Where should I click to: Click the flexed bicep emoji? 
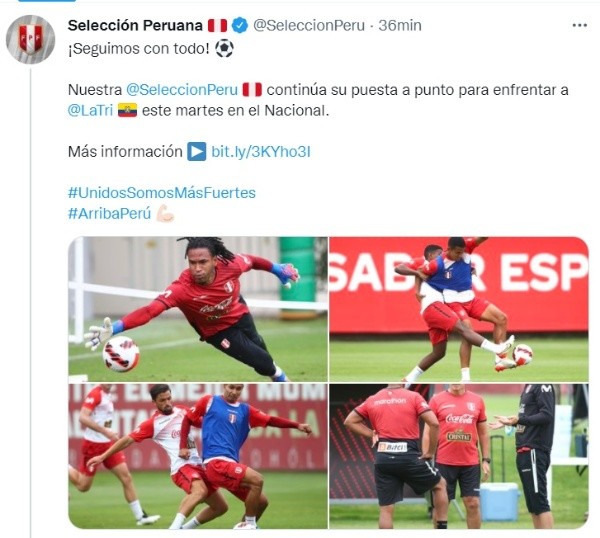click(x=165, y=213)
